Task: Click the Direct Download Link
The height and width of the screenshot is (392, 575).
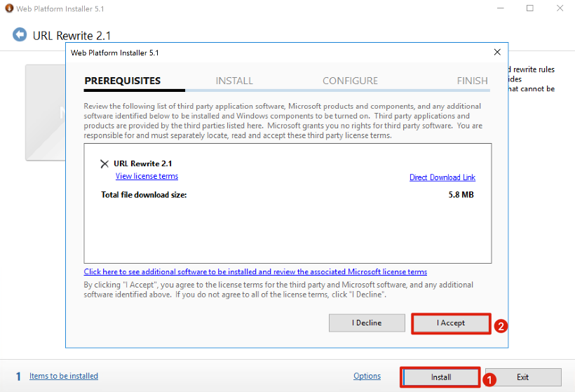Action: (x=442, y=177)
